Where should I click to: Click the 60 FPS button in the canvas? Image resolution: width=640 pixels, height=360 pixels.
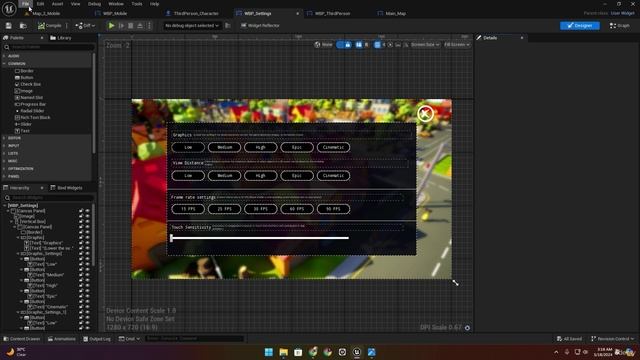[x=297, y=209]
